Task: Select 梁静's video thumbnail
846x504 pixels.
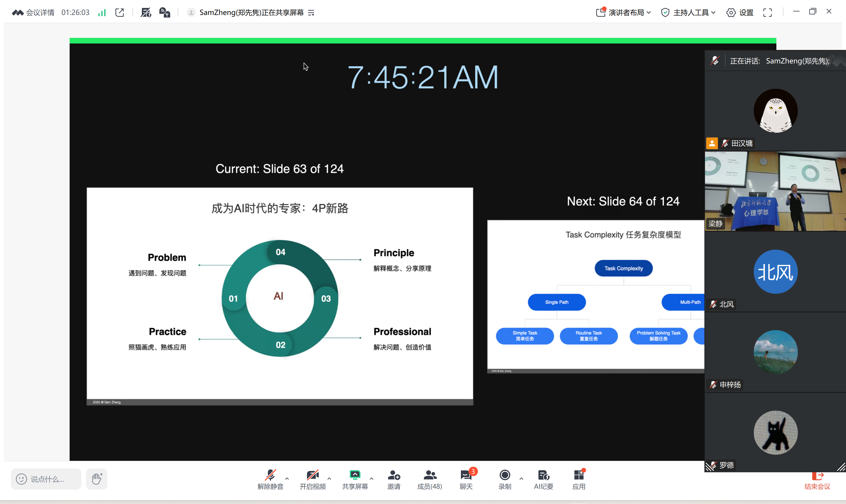Action: pyautogui.click(x=775, y=191)
